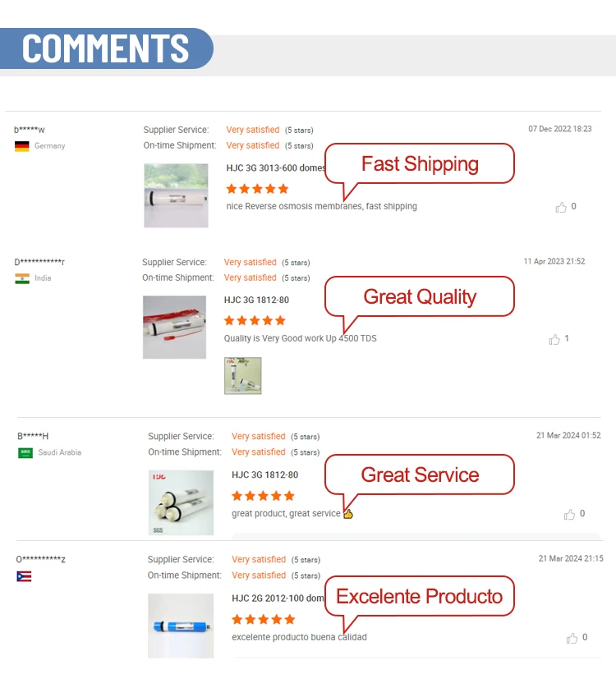The height and width of the screenshot is (683, 616).
Task: Click the Excelente Producto callout bubble
Action: (420, 596)
